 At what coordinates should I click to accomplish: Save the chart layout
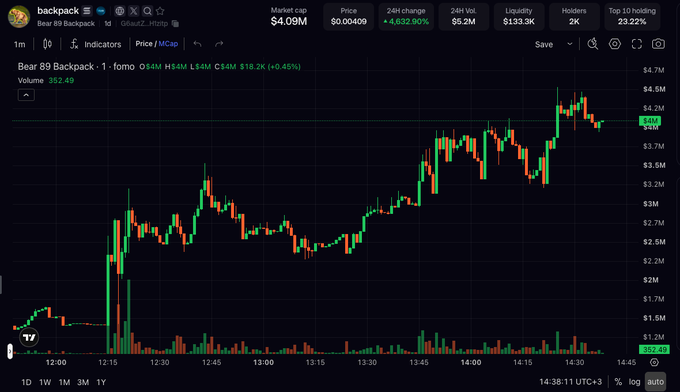tap(544, 44)
